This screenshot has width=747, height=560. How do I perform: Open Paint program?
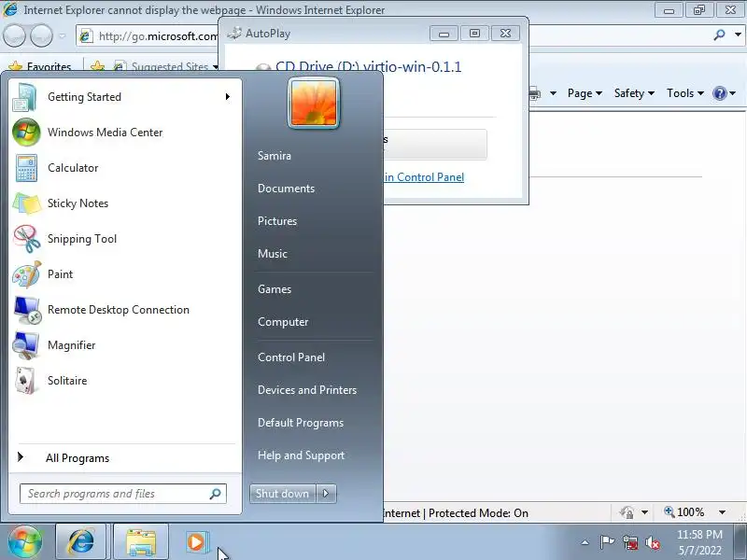coord(124,274)
